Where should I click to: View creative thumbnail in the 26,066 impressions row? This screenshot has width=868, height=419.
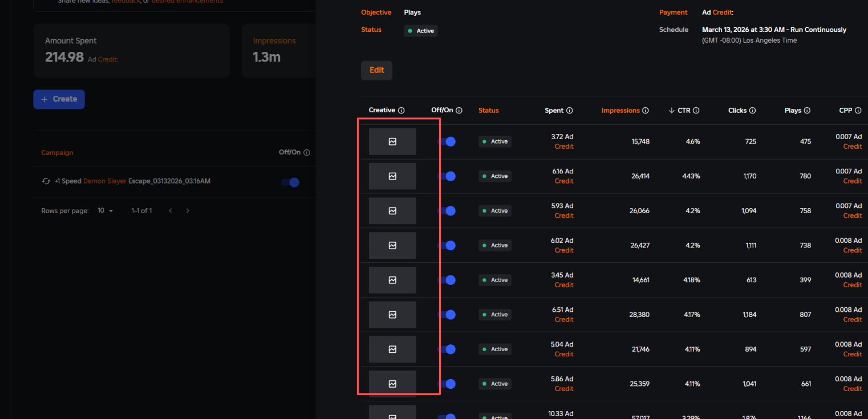click(392, 211)
